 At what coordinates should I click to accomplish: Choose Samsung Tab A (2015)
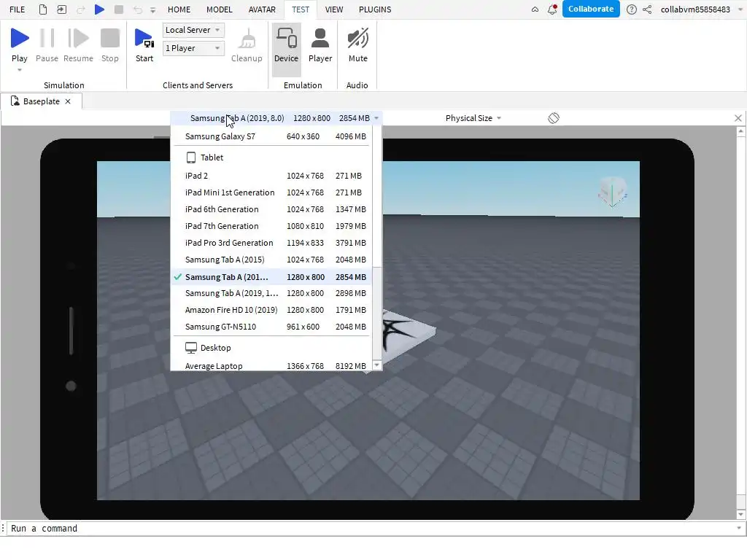[x=271, y=260]
